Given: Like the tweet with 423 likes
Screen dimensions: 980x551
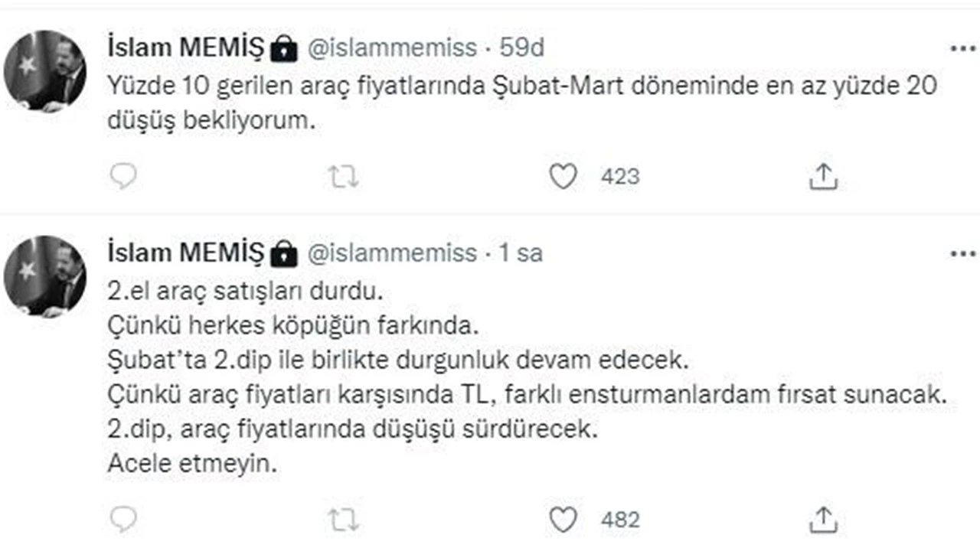Looking at the screenshot, I should pos(563,177).
